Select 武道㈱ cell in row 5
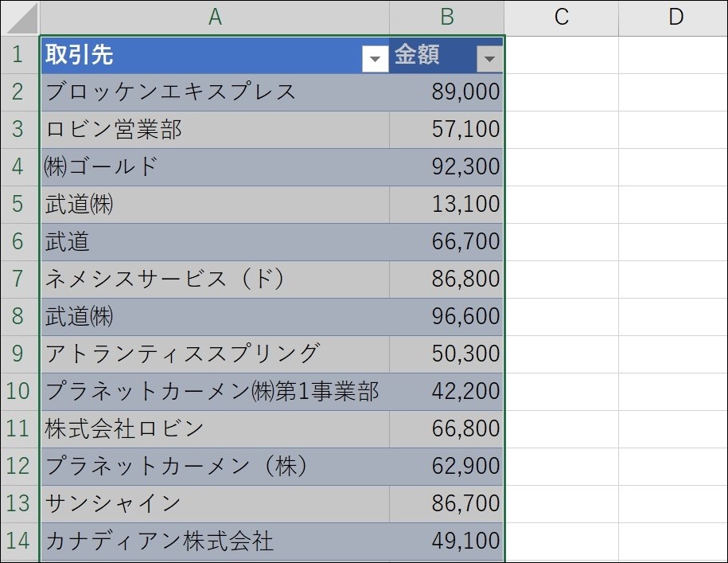 point(215,205)
